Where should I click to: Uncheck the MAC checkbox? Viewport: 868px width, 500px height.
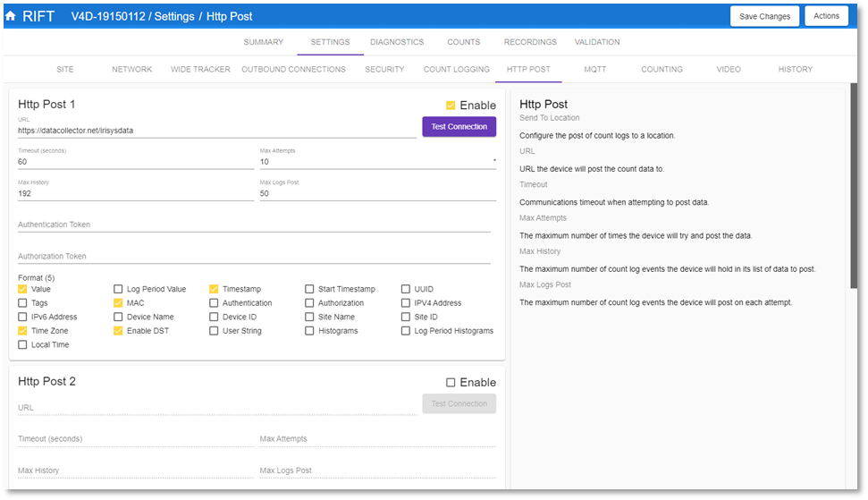(x=118, y=303)
